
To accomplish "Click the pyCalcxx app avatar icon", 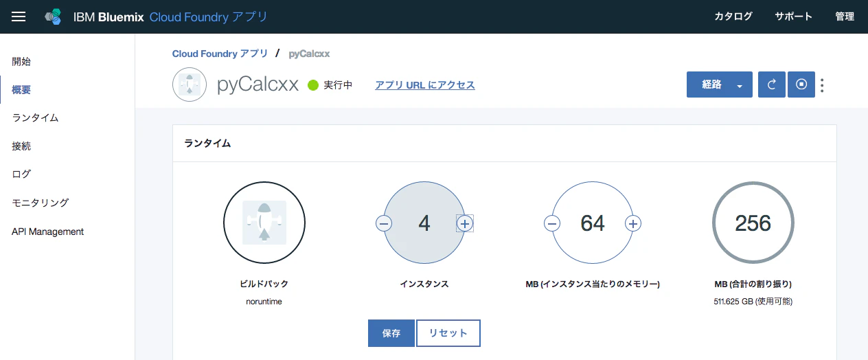I will [x=190, y=85].
